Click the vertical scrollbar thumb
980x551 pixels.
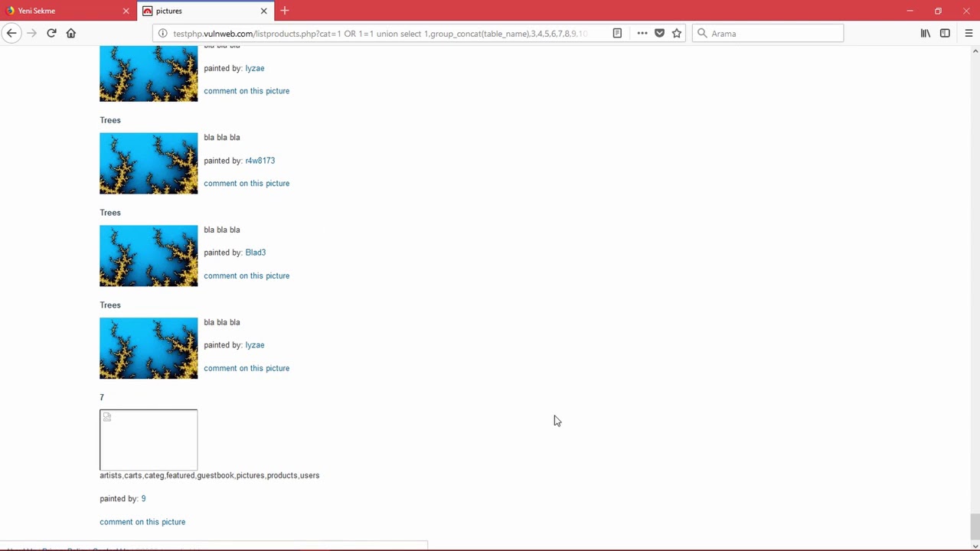(x=975, y=528)
